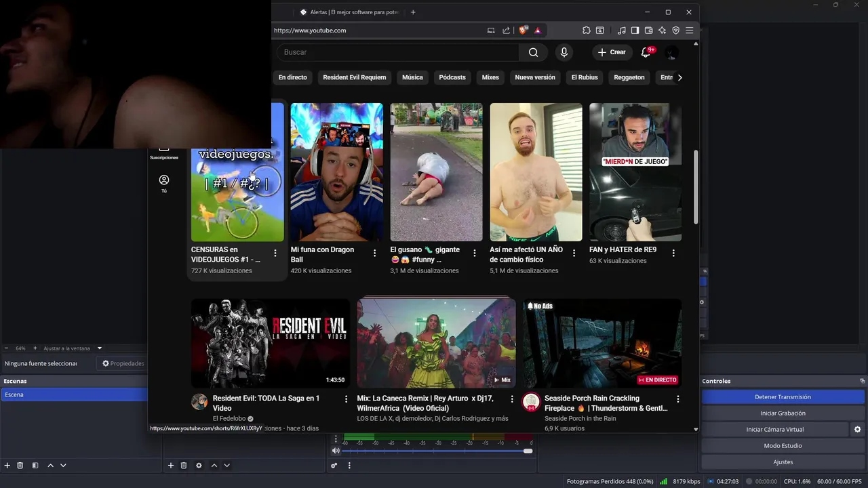Move scene down in OBS Escenas toolbar
This screenshot has width=868, height=488.
coord(63,466)
